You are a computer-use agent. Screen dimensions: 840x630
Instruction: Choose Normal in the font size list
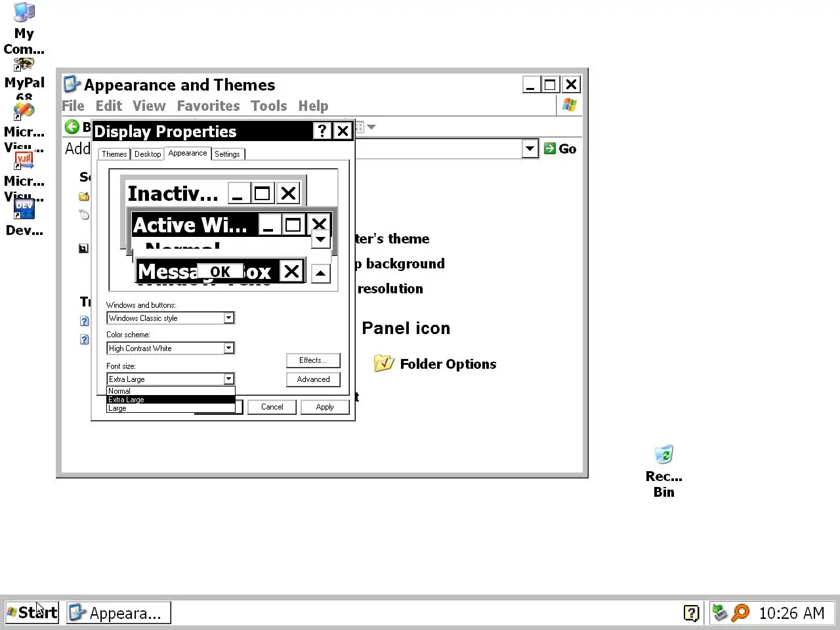[171, 391]
